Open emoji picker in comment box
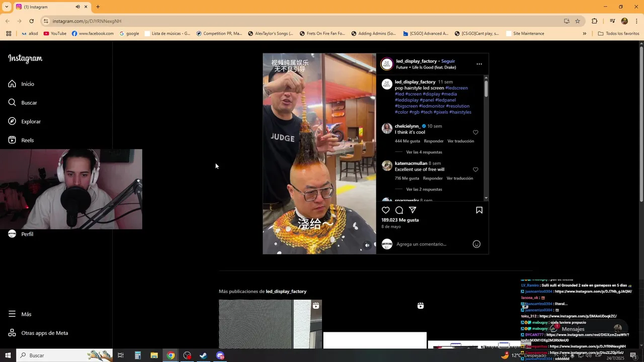 tap(476, 244)
